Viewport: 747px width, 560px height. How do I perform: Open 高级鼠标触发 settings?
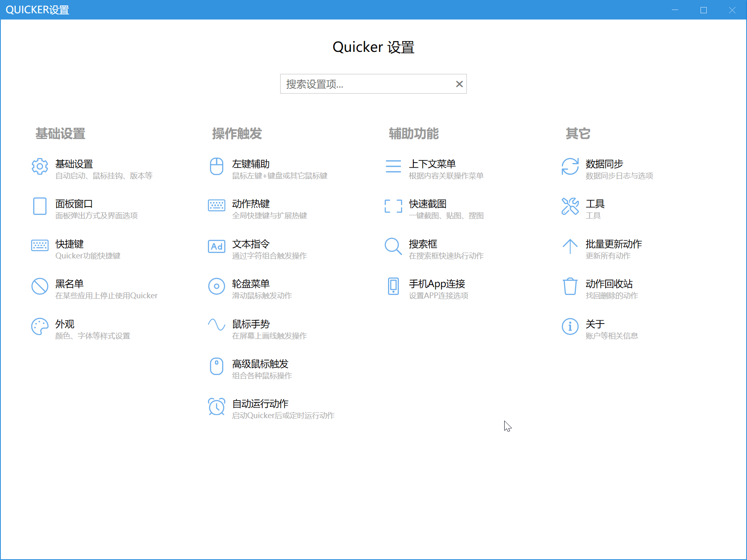tap(250, 369)
